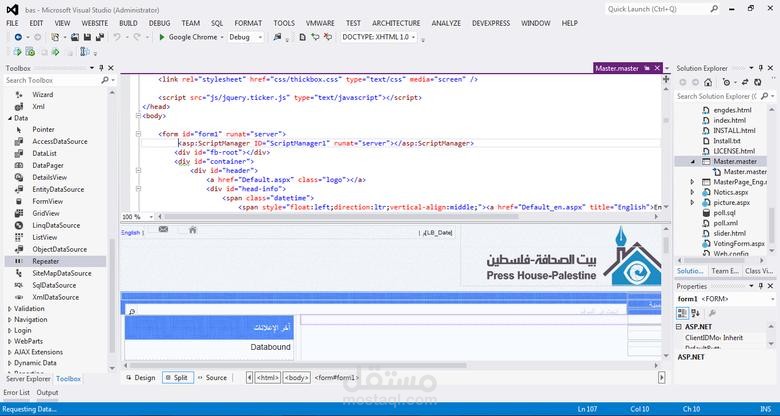Select the <html> tag navigator button
This screenshot has height=416, width=780.
[268, 378]
